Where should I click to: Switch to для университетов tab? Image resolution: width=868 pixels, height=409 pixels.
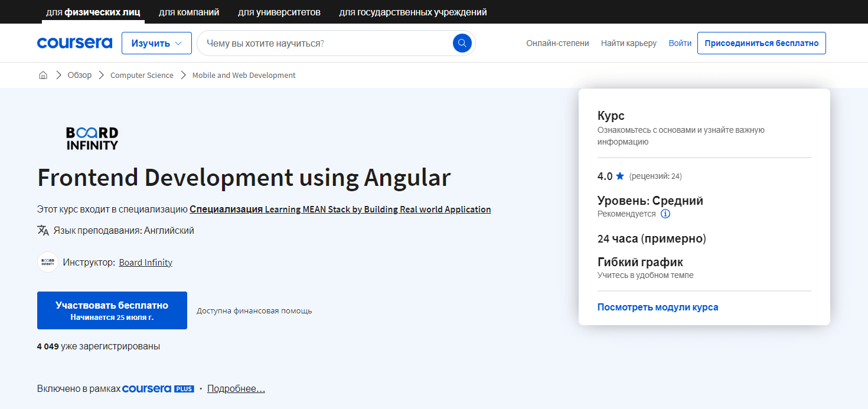click(279, 12)
